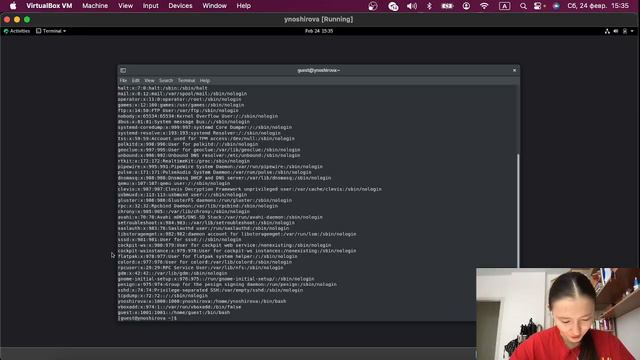This screenshot has height=360, width=640.
Task: Open the View menu in the macOS menu bar
Action: (x=125, y=6)
